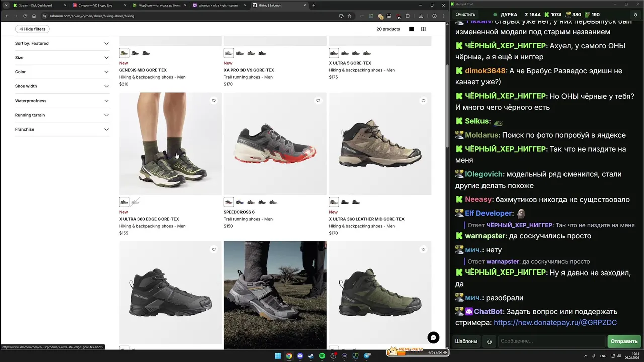Open the browser home page
The height and width of the screenshot is (362, 644).
[x=34, y=16]
